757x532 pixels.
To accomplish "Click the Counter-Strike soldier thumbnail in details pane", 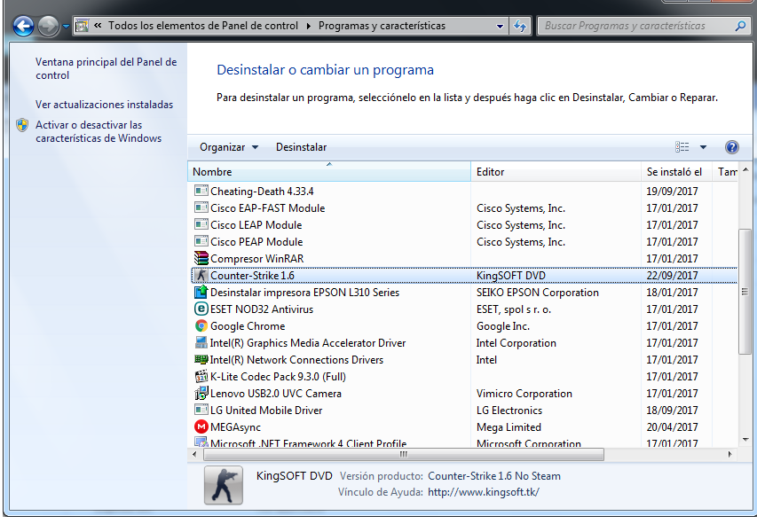I will [224, 485].
